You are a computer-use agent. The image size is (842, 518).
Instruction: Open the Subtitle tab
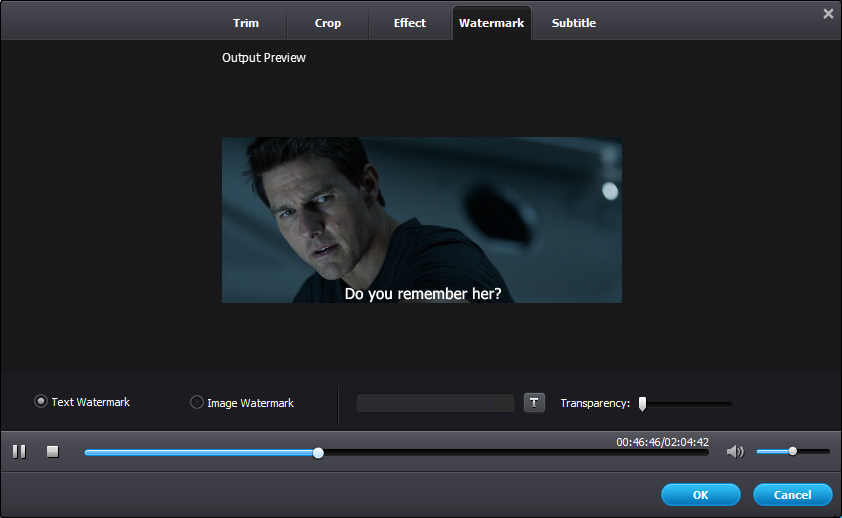[x=574, y=23]
